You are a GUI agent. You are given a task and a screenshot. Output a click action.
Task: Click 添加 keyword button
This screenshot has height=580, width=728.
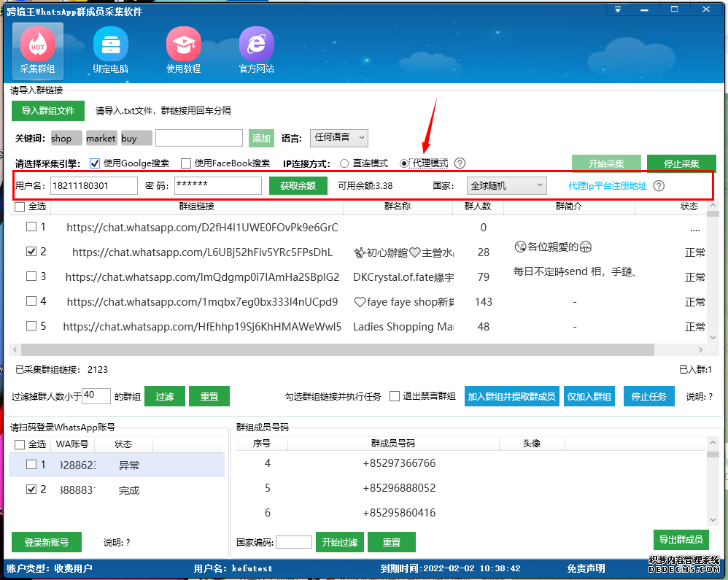click(x=261, y=138)
